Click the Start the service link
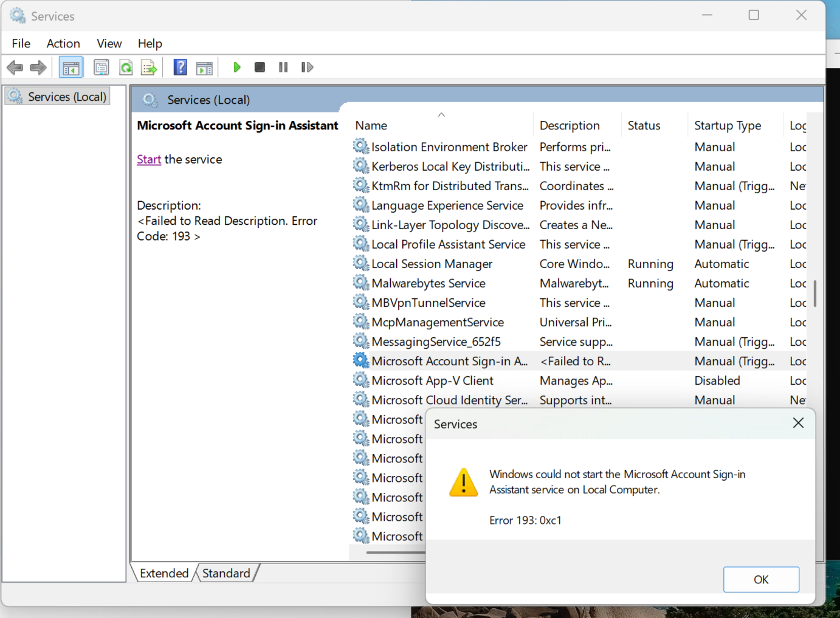The width and height of the screenshot is (840, 618). pos(149,159)
